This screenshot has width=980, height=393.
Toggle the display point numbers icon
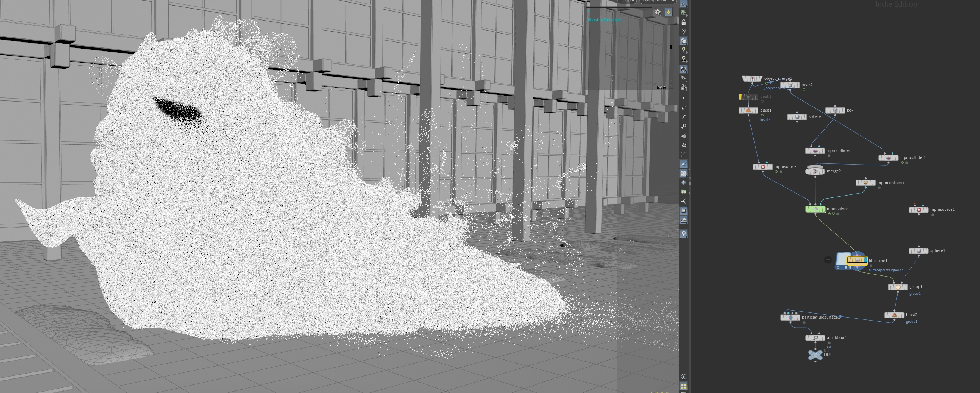point(684,126)
